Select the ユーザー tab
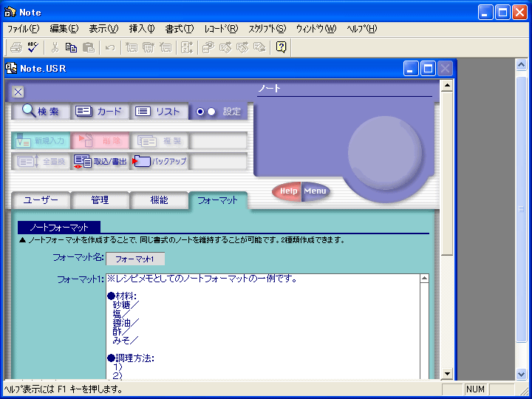The height and width of the screenshot is (399, 532). 41,200
